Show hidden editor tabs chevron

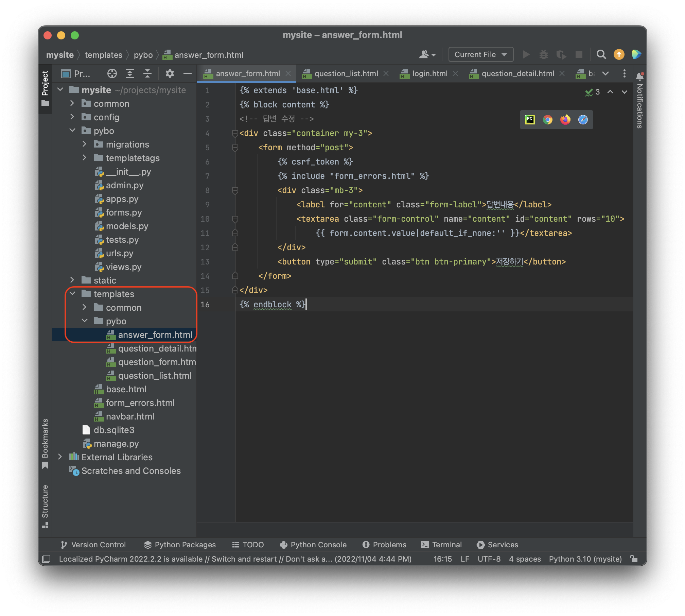(x=605, y=73)
